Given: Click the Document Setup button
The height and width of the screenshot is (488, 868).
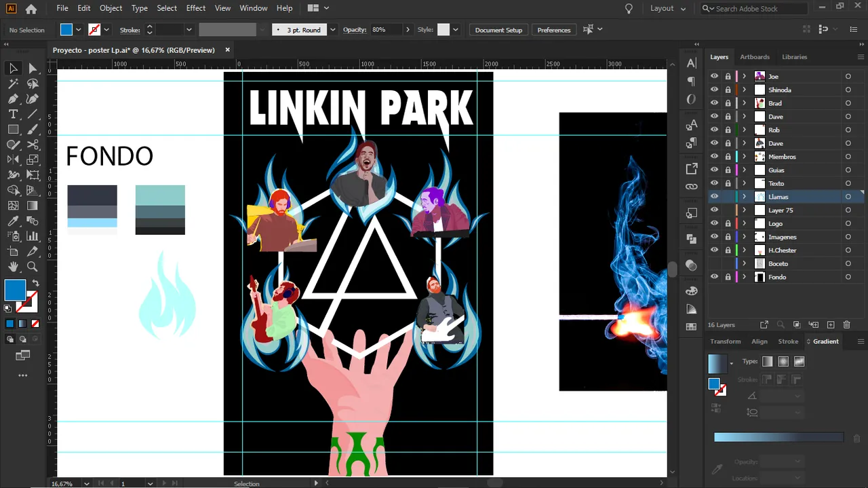Looking at the screenshot, I should 498,30.
